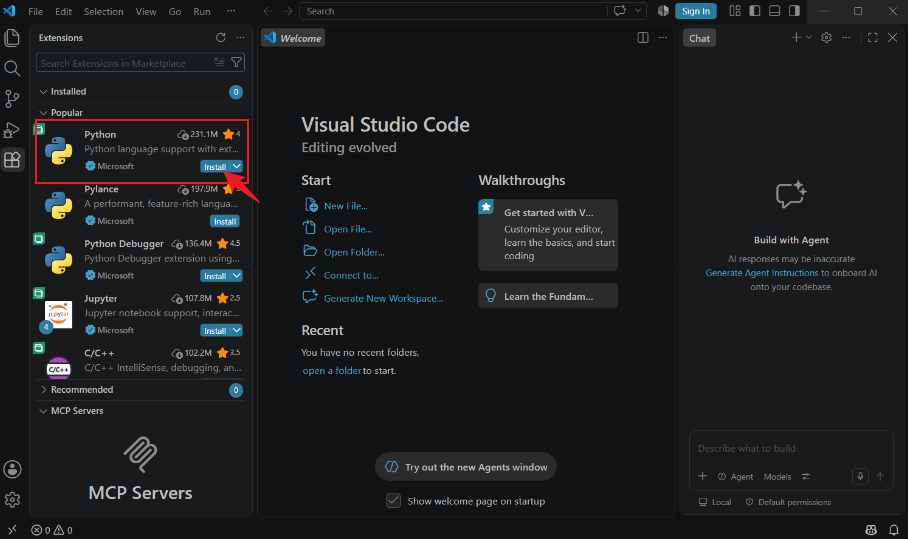Click Generate Agent Instructions link

tap(761, 273)
